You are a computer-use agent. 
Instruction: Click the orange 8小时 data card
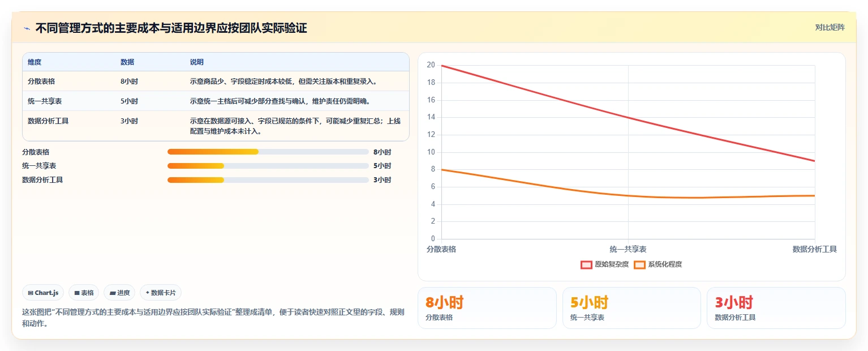[487, 308]
